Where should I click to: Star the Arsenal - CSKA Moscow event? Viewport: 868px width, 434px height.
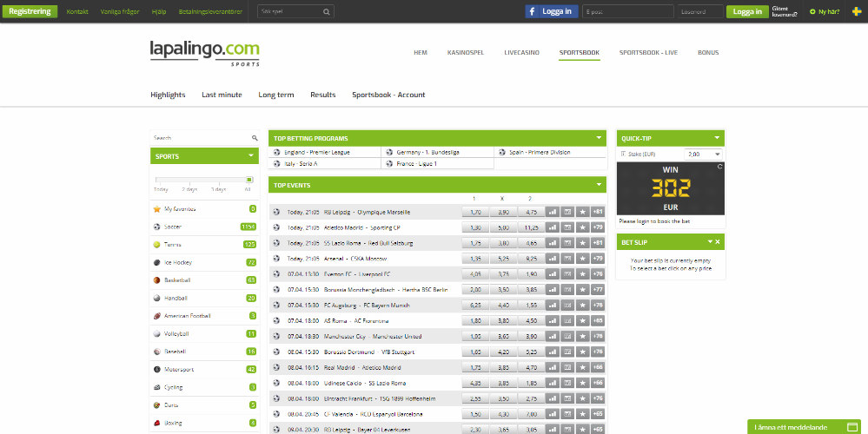(x=582, y=258)
